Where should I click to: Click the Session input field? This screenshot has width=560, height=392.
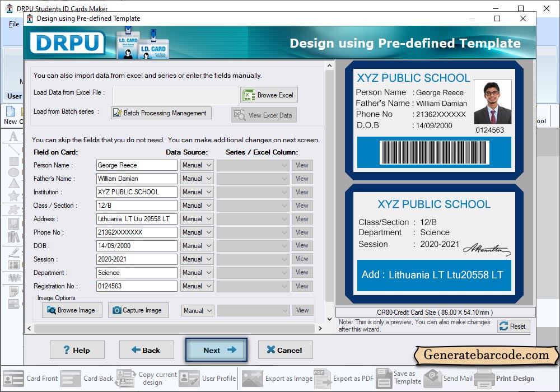pyautogui.click(x=137, y=259)
